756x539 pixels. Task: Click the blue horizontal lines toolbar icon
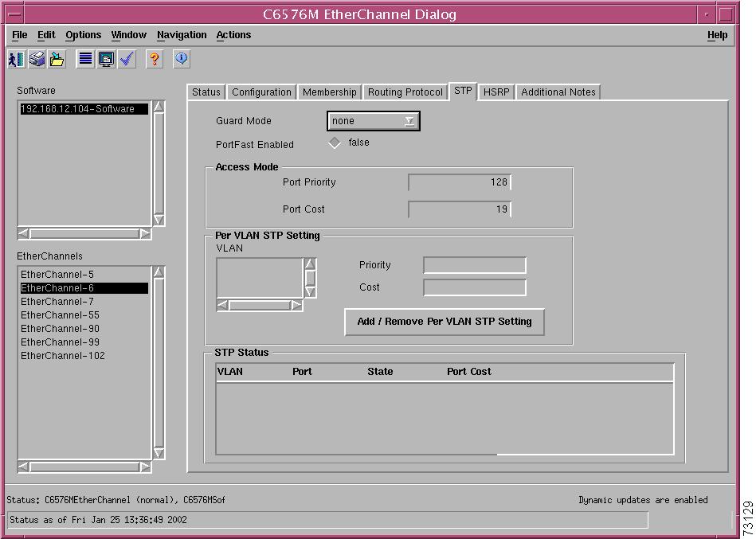[85, 59]
